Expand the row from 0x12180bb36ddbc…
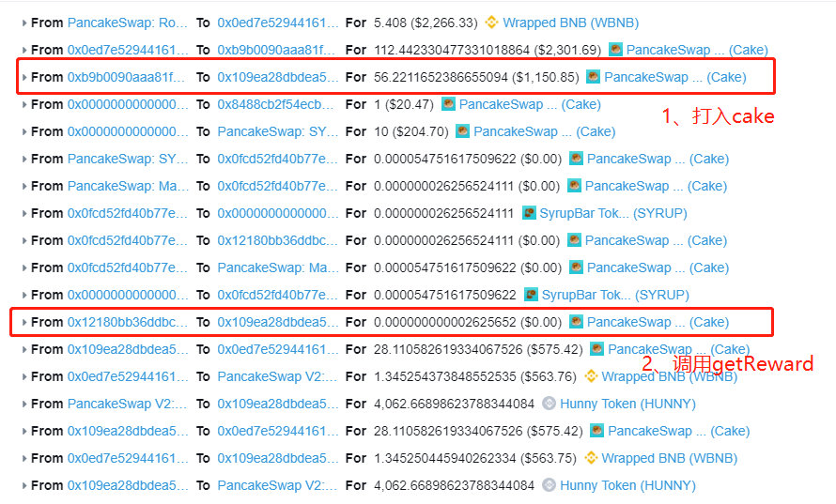The width and height of the screenshot is (836, 504). coord(24,322)
